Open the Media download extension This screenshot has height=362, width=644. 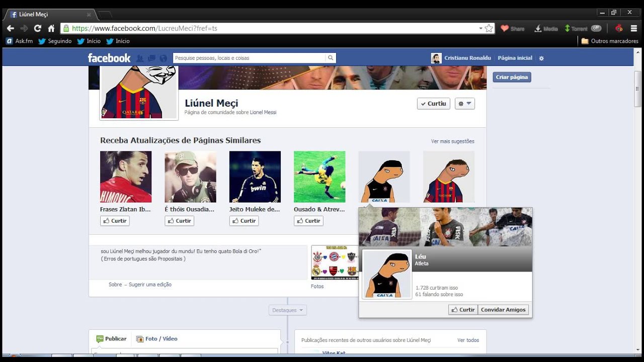[x=546, y=29]
